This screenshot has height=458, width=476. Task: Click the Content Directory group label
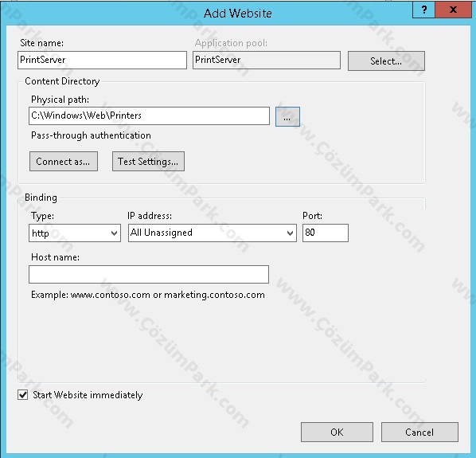click(62, 81)
